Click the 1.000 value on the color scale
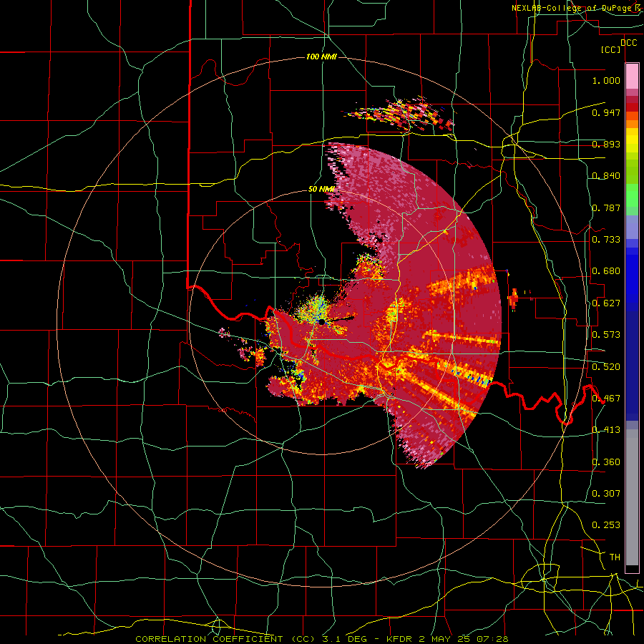Viewport: 644px width, 644px height. (606, 80)
